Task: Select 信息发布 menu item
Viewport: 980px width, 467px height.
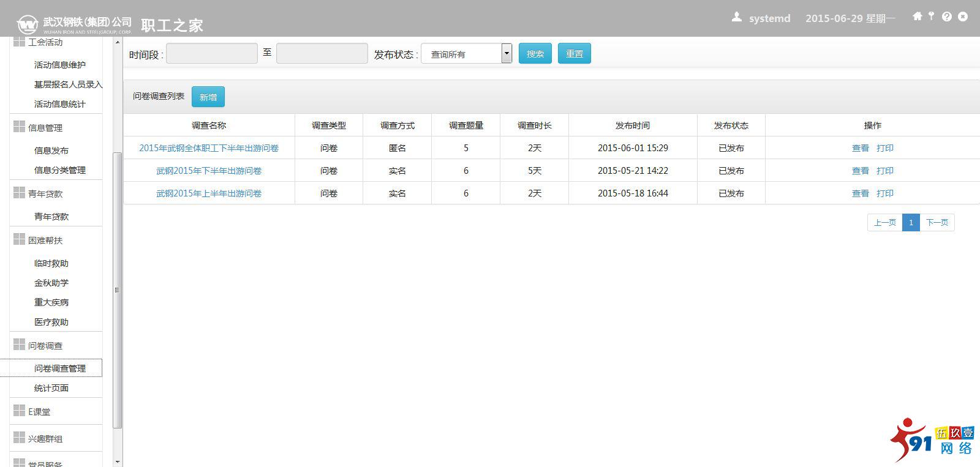Action: point(51,151)
